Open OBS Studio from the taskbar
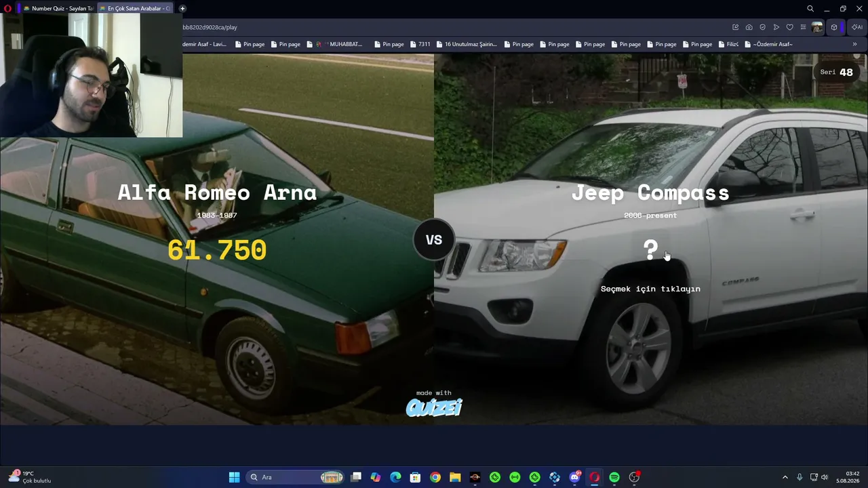 point(634,477)
